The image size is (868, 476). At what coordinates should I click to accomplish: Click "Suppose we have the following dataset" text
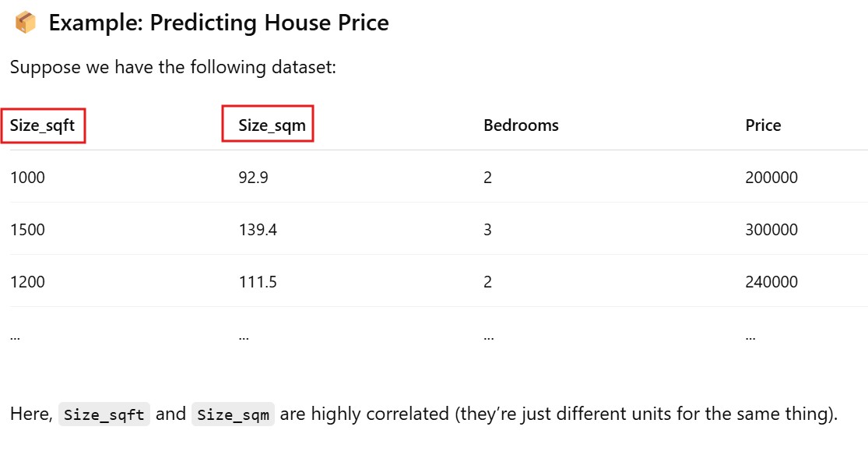point(173,67)
